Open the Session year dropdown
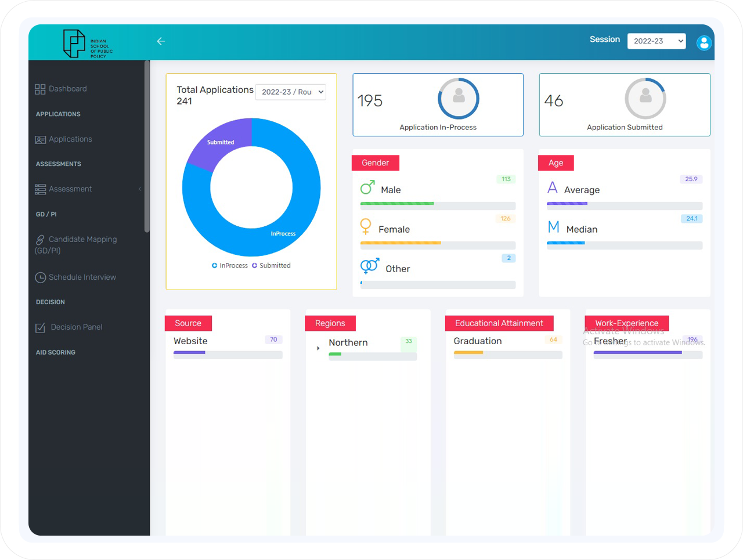The width and height of the screenshot is (743, 560). (656, 41)
